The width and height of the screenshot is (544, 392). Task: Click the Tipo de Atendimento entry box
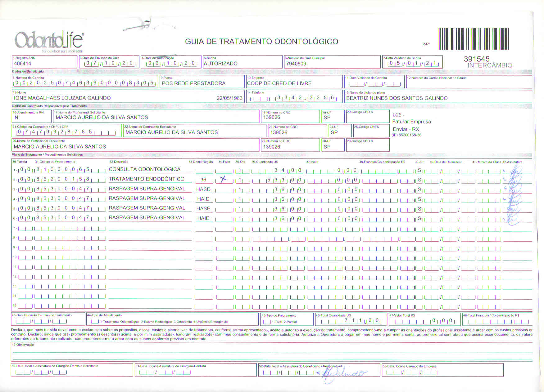[x=95, y=322]
